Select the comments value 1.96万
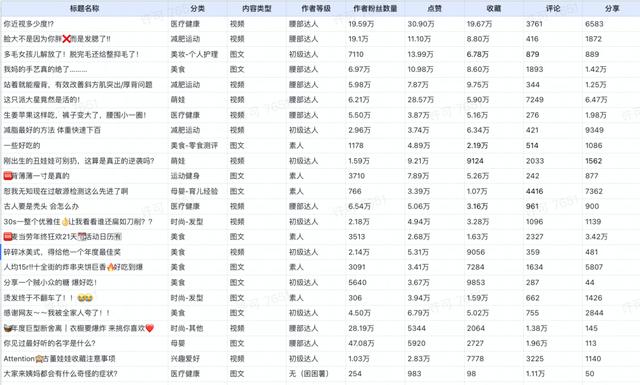Screen dimensions: 640x385 [x=537, y=343]
